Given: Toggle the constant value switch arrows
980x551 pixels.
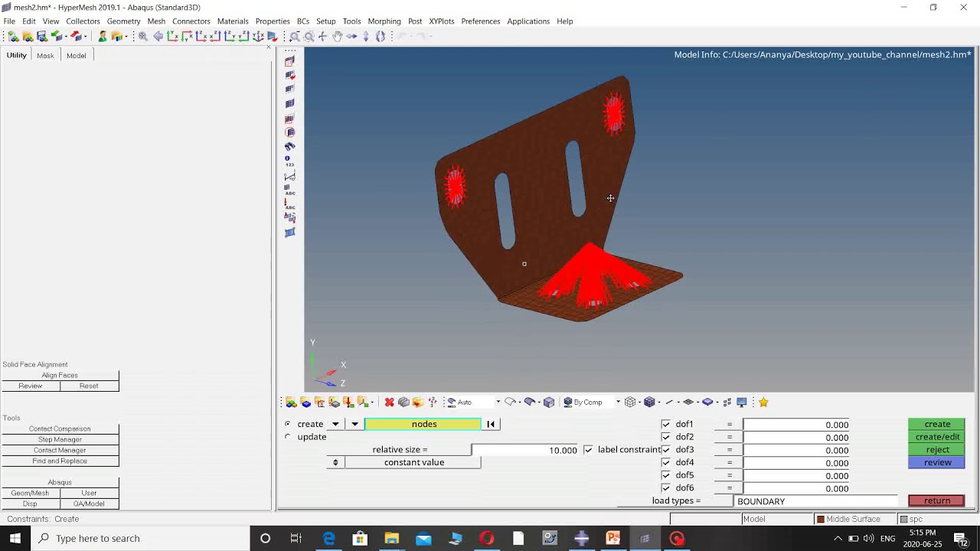Looking at the screenshot, I should [x=335, y=462].
